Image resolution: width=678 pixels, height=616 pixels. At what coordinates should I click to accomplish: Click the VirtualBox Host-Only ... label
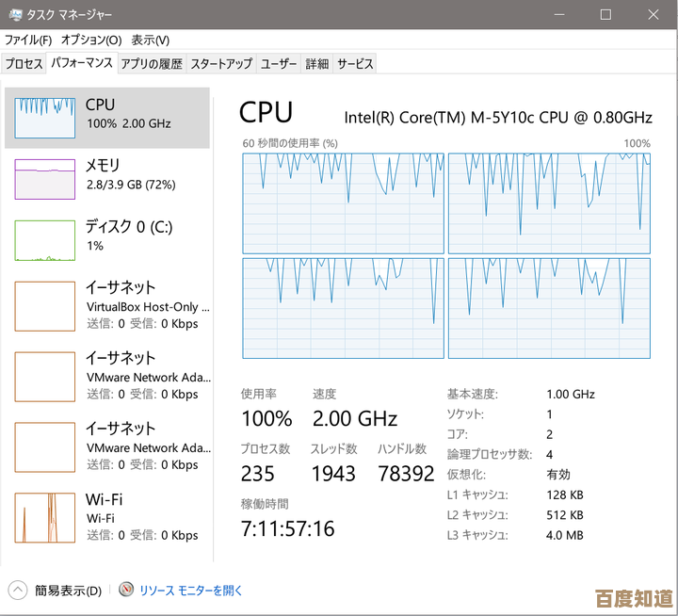click(148, 307)
